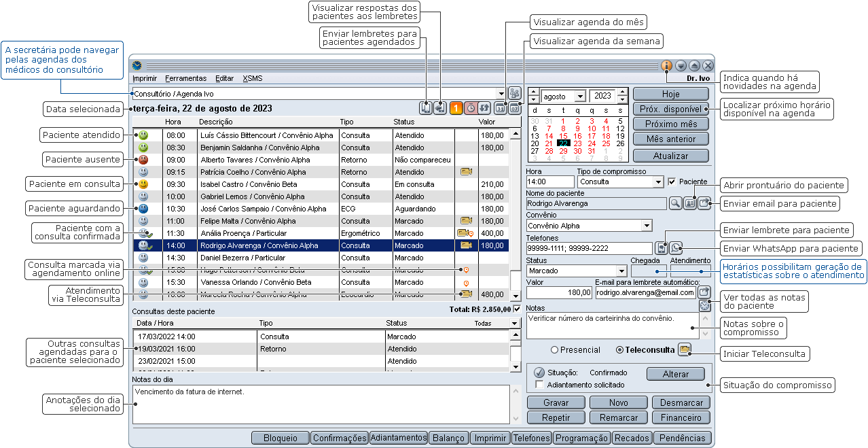Click the orange agenda news info icon

pos(666,66)
